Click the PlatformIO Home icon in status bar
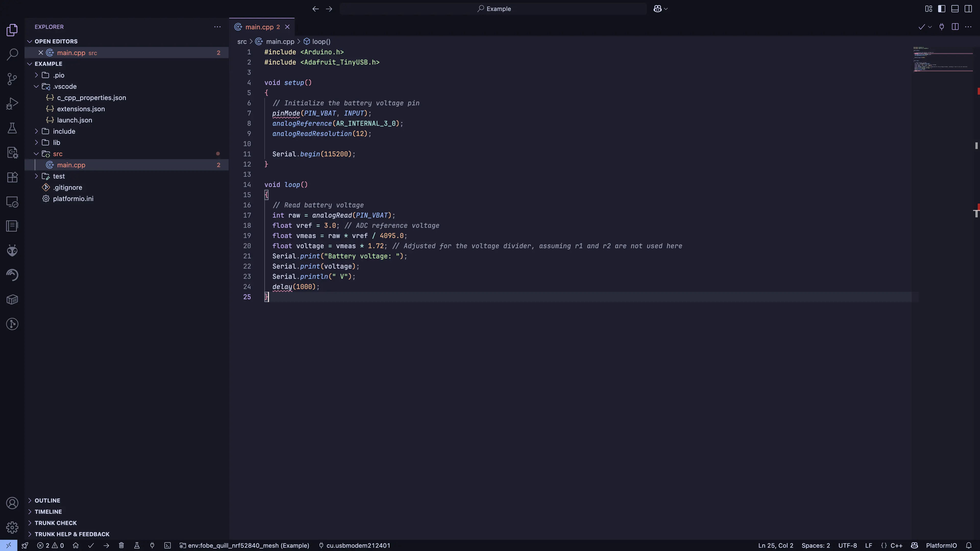This screenshot has height=551, width=980. click(x=75, y=545)
